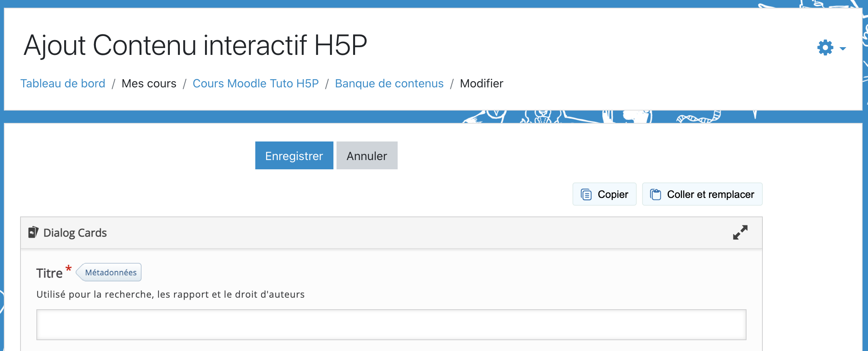Save with the Enregistrer button

(294, 155)
